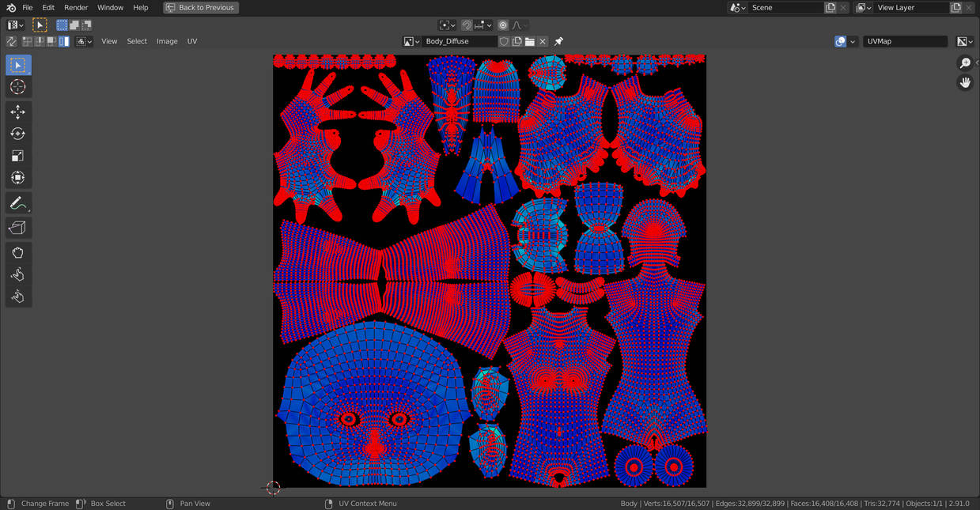Open the editor type dropdown
Viewport: 980px width, 510px height.
(15, 25)
